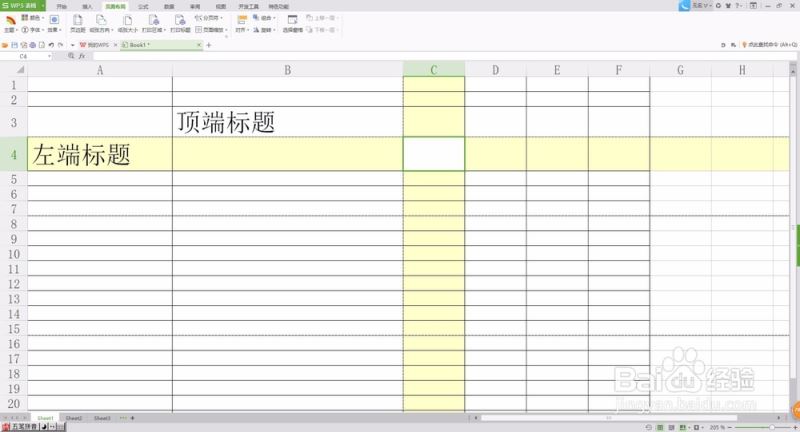Click the save quick-access icon
This screenshot has width=800, height=432.
coord(14,45)
